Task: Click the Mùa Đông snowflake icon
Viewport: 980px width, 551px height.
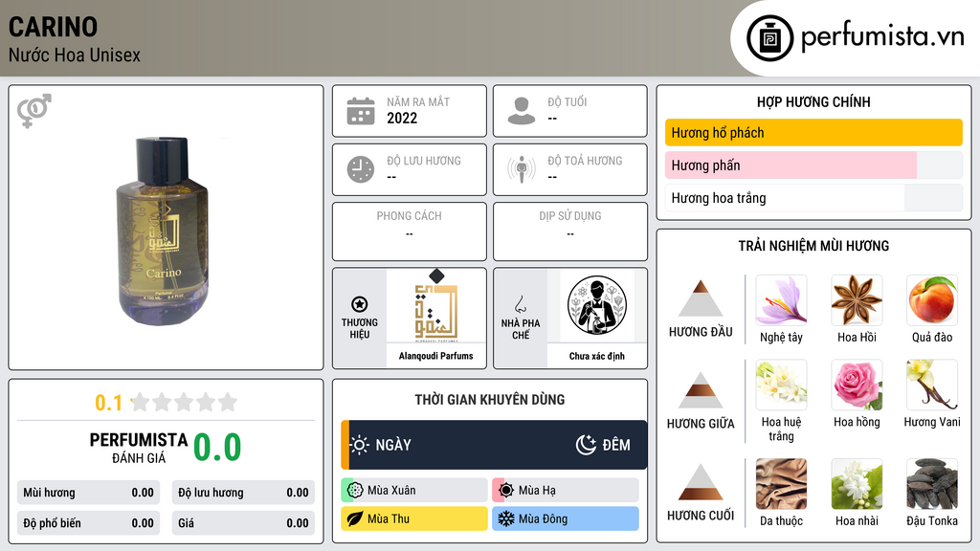Action: point(506,518)
